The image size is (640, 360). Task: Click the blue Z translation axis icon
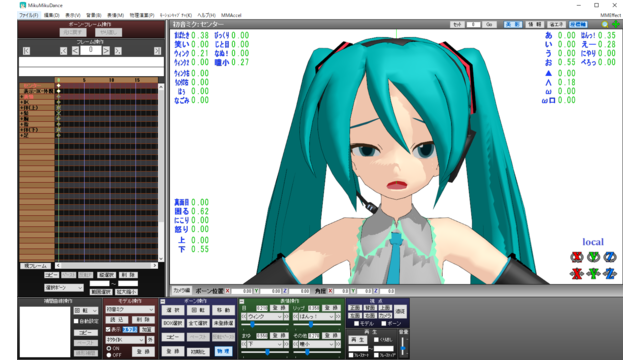(x=610, y=273)
